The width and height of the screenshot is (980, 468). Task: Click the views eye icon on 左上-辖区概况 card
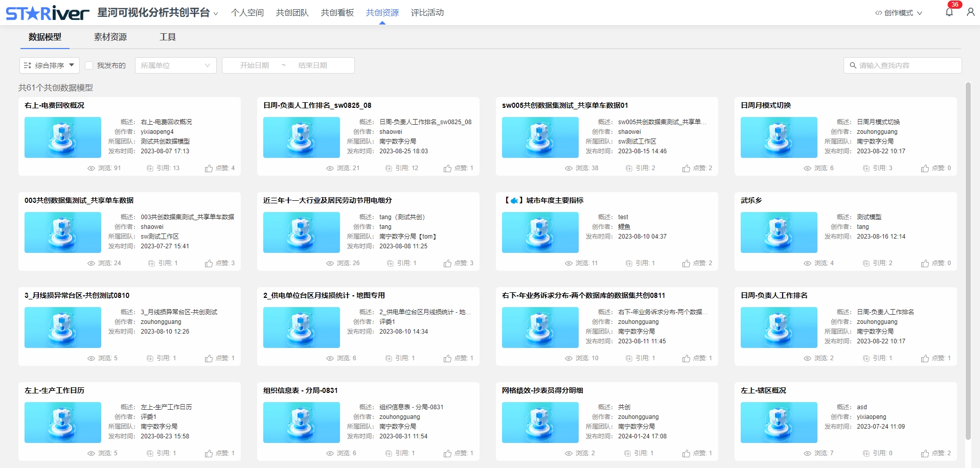(x=807, y=454)
